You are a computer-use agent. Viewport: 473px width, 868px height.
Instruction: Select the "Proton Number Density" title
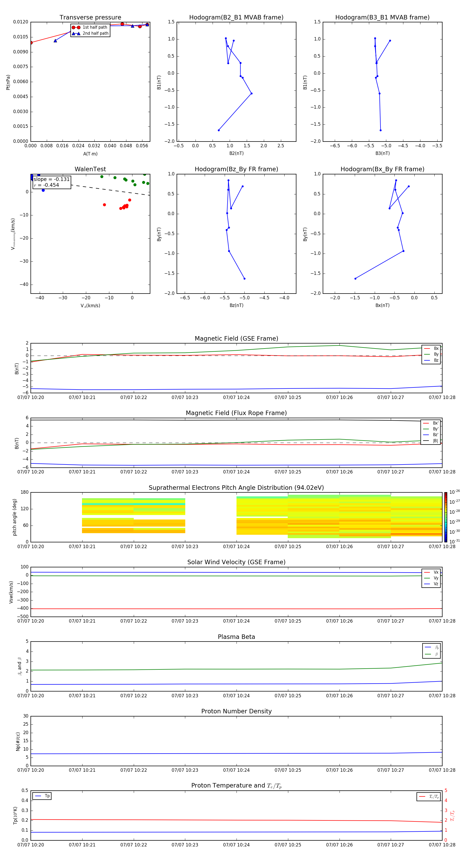[x=236, y=711]
